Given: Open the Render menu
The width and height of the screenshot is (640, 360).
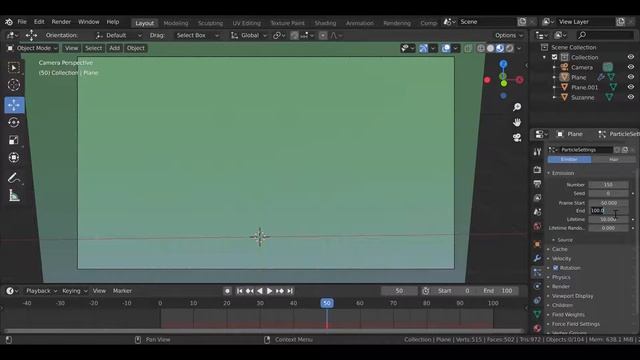Looking at the screenshot, I should pyautogui.click(x=61, y=22).
